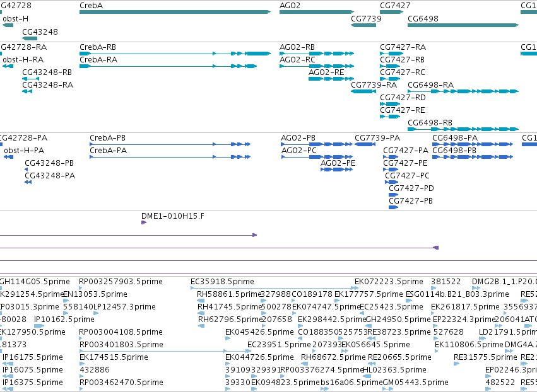This screenshot has width=537, height=392.
Task: Click the CG43248-RA transcript label
Action: click(x=47, y=85)
